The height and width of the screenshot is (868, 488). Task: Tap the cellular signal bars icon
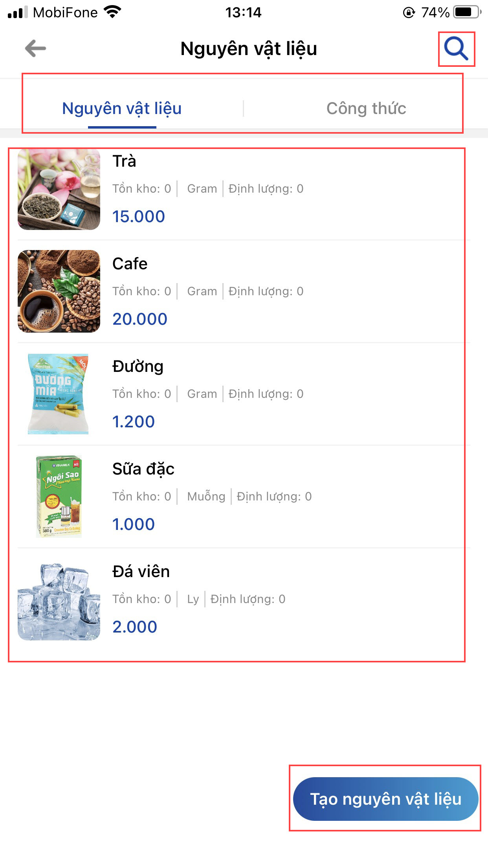18,12
